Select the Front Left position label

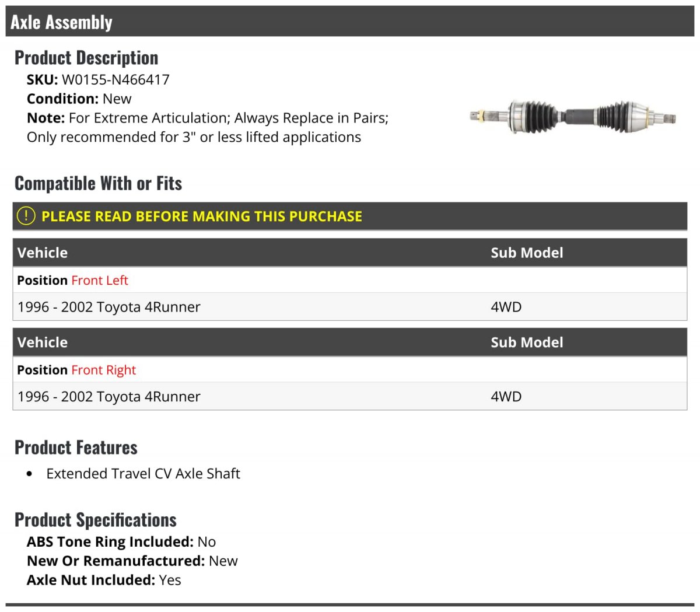pyautogui.click(x=100, y=281)
